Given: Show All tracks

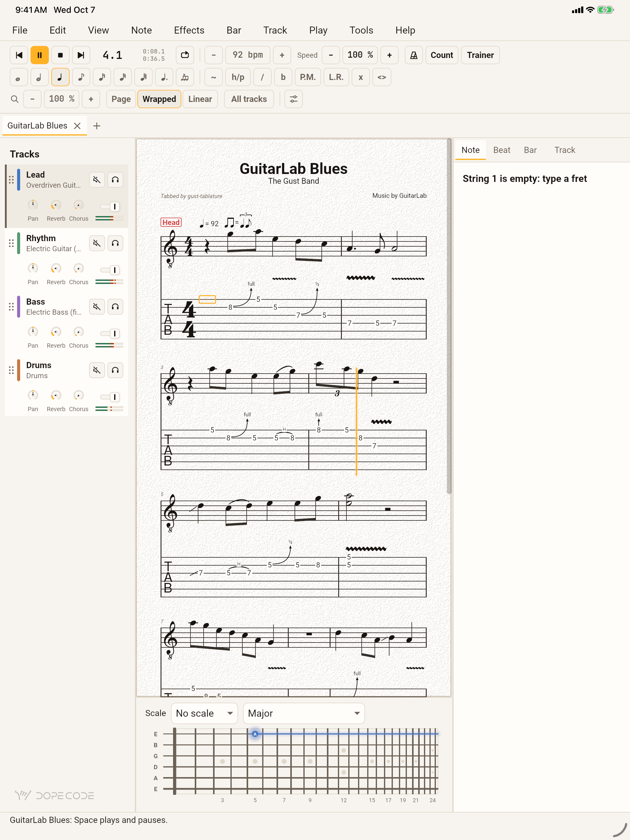Looking at the screenshot, I should pyautogui.click(x=249, y=99).
